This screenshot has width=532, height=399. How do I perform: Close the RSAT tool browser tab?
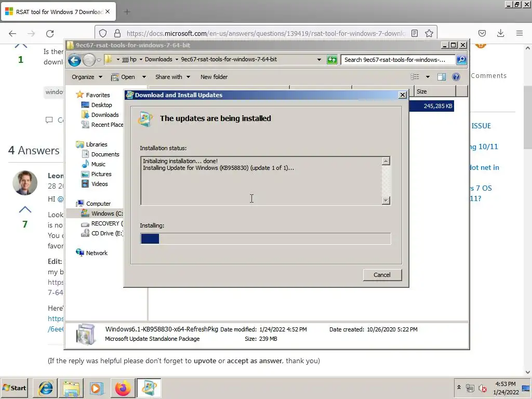(x=108, y=11)
